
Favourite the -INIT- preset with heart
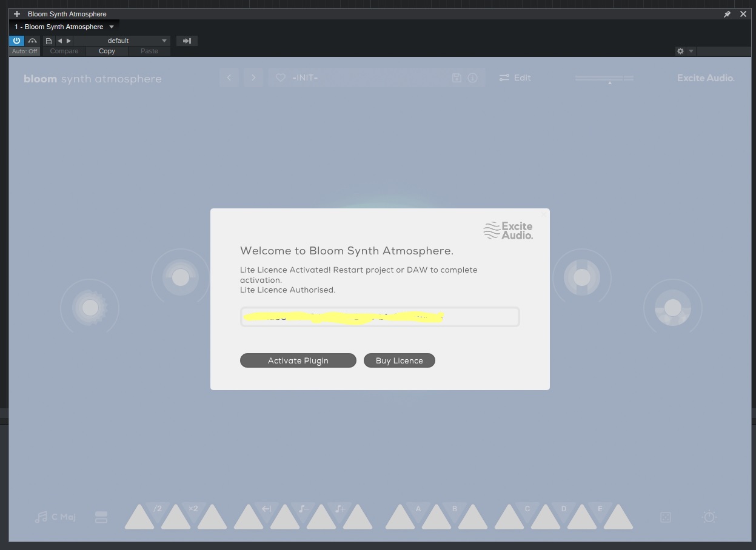pyautogui.click(x=280, y=78)
